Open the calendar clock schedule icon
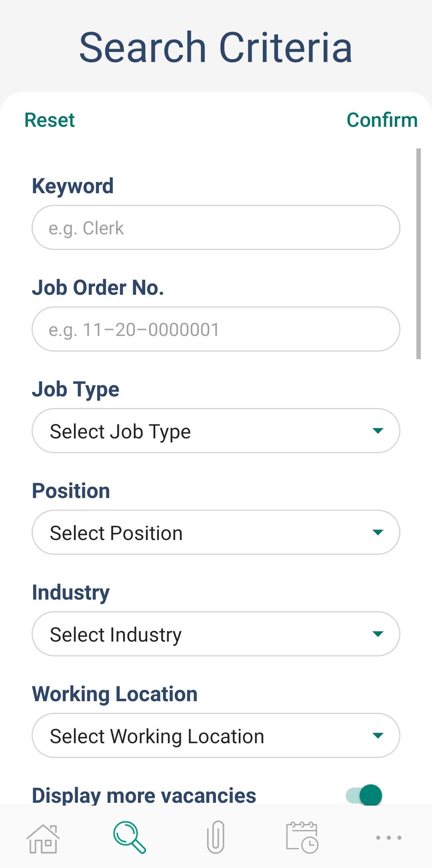 click(302, 837)
